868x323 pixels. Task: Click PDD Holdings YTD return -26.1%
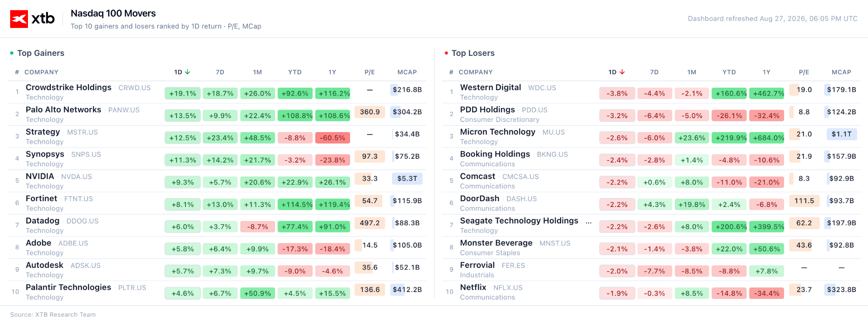pos(729,116)
